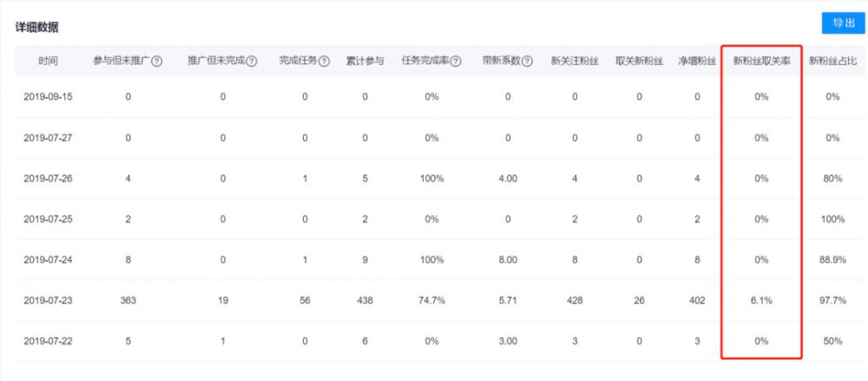
Task: Select the 2019-07-22 date cell
Action: (48, 341)
